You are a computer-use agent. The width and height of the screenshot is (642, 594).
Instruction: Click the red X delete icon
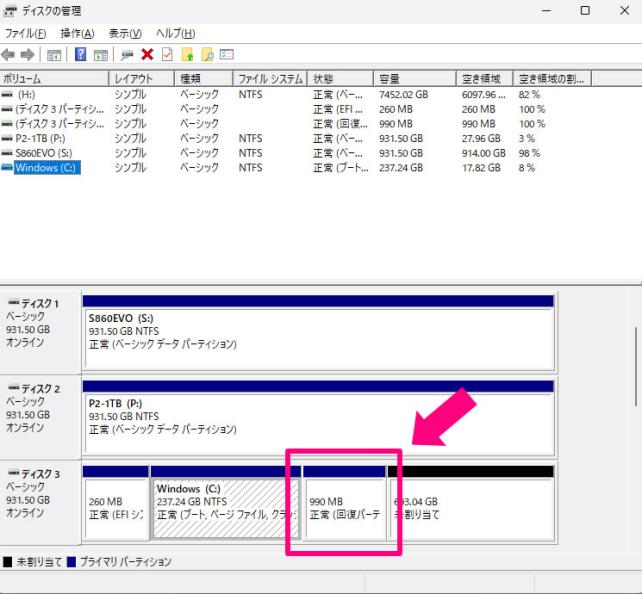pos(147,54)
